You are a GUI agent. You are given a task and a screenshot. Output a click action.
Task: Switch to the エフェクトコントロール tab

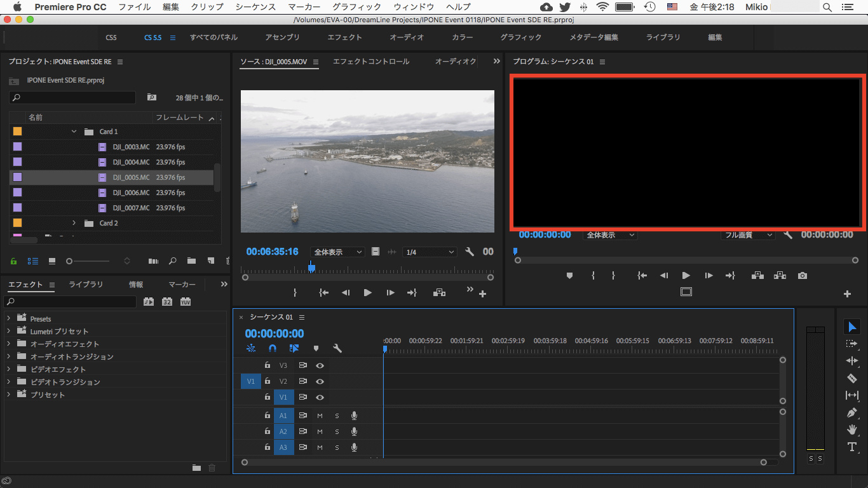371,62
